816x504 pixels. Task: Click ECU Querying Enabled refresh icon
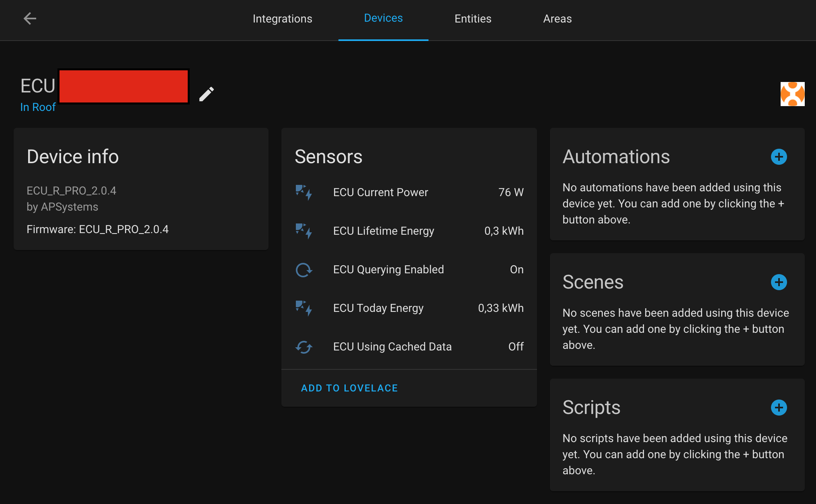304,270
